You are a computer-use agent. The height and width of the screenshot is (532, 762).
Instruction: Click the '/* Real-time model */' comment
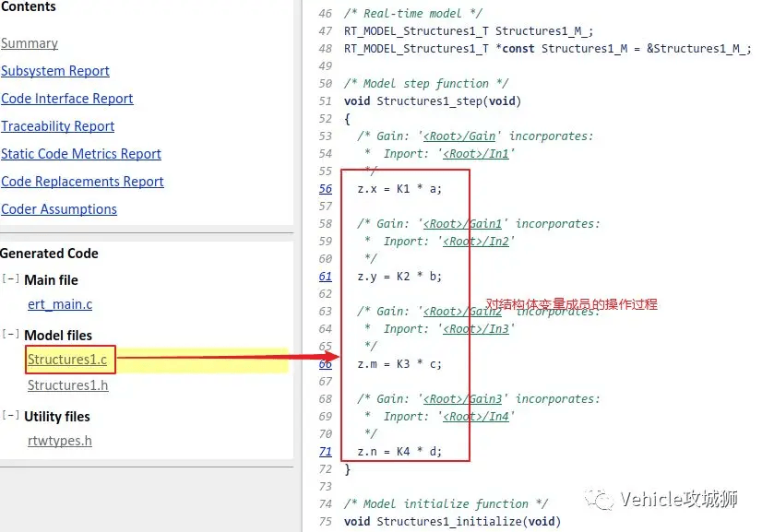pos(413,14)
